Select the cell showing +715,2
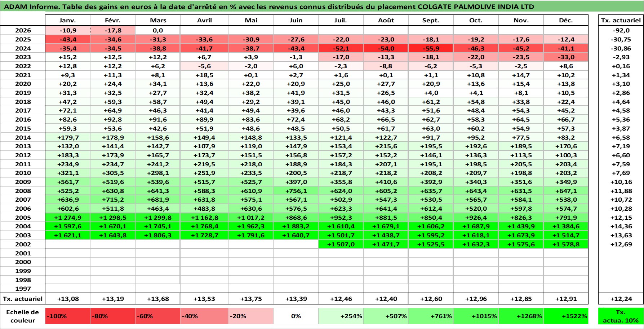644x329 pixels. pos(113,199)
